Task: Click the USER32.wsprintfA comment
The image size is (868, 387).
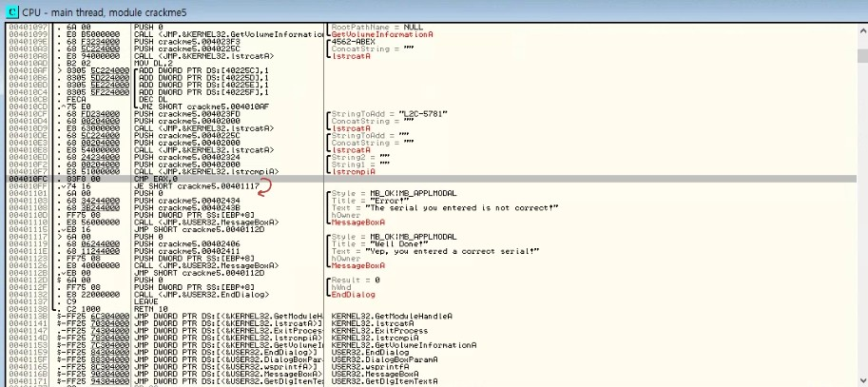Action: (x=370, y=366)
